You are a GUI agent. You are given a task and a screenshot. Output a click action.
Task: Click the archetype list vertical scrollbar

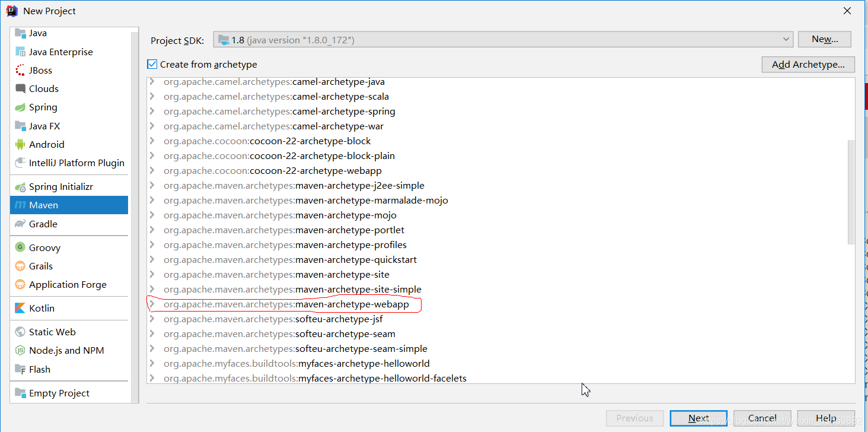click(x=851, y=191)
